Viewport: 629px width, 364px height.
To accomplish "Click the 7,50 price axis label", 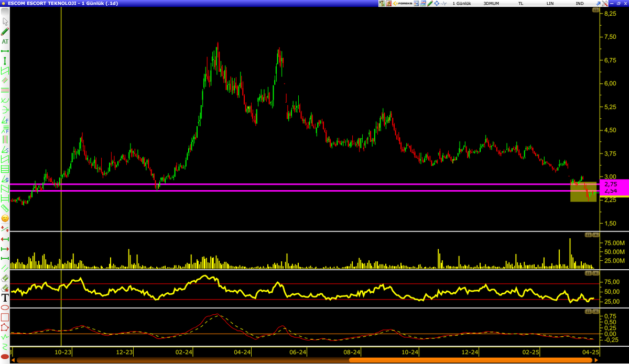I will [611, 37].
